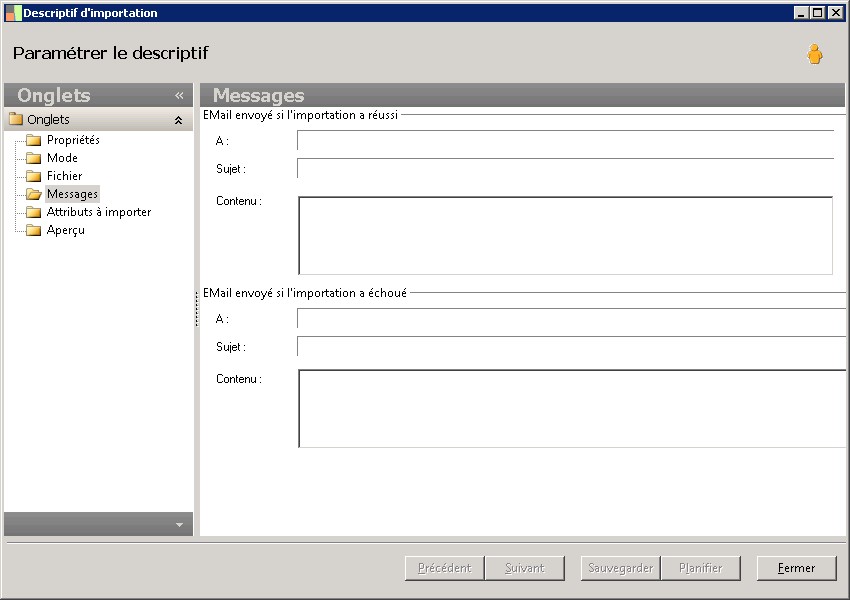Click the Mode folder icon

point(34,158)
